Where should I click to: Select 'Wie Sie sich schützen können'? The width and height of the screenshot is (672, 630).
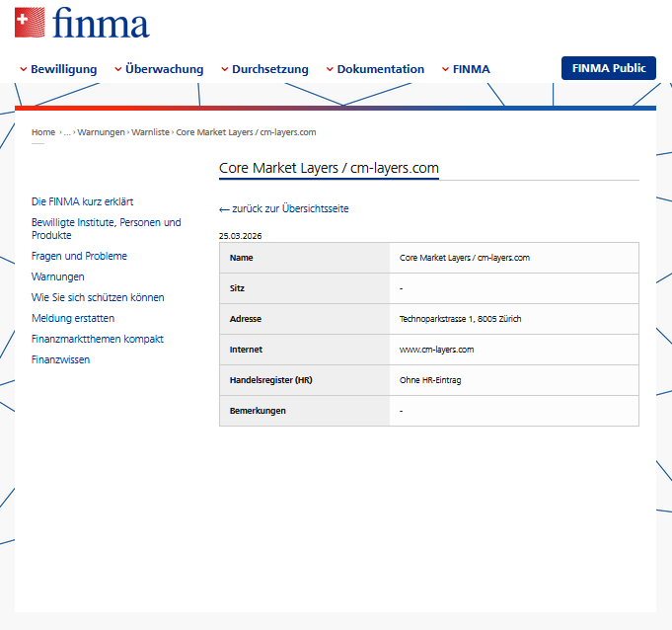point(98,297)
